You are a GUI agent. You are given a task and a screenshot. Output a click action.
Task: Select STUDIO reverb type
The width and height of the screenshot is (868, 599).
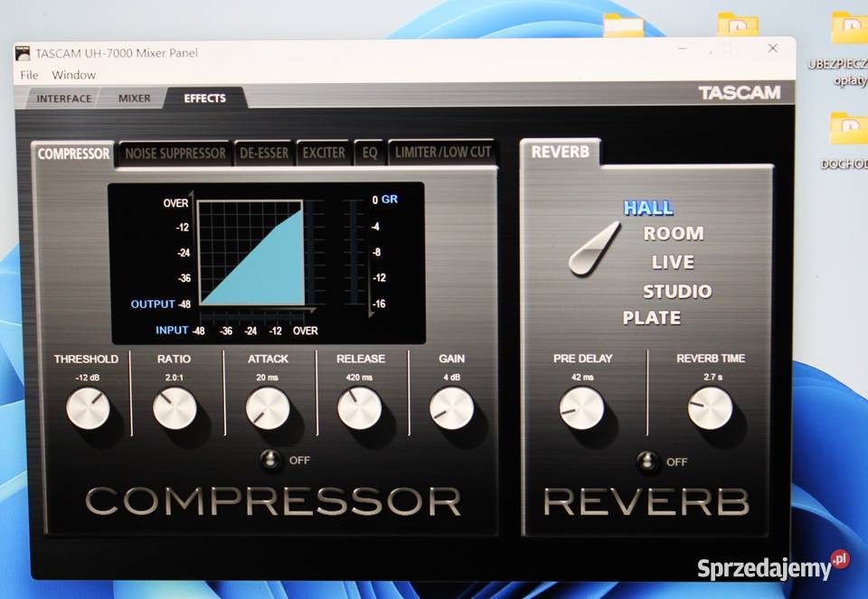[677, 291]
